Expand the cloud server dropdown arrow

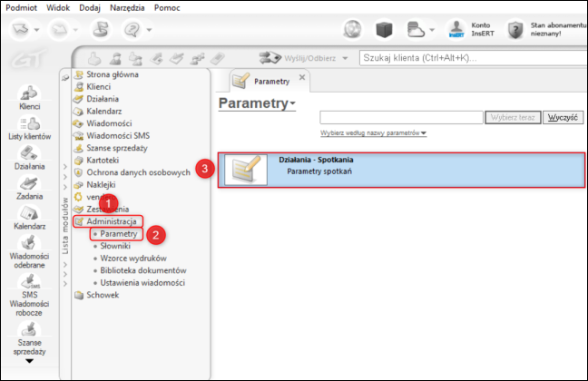(432, 30)
